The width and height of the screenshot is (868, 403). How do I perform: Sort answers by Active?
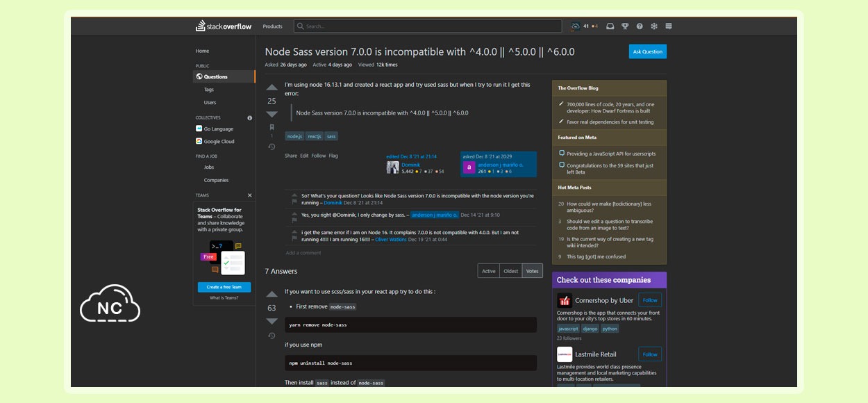point(489,271)
